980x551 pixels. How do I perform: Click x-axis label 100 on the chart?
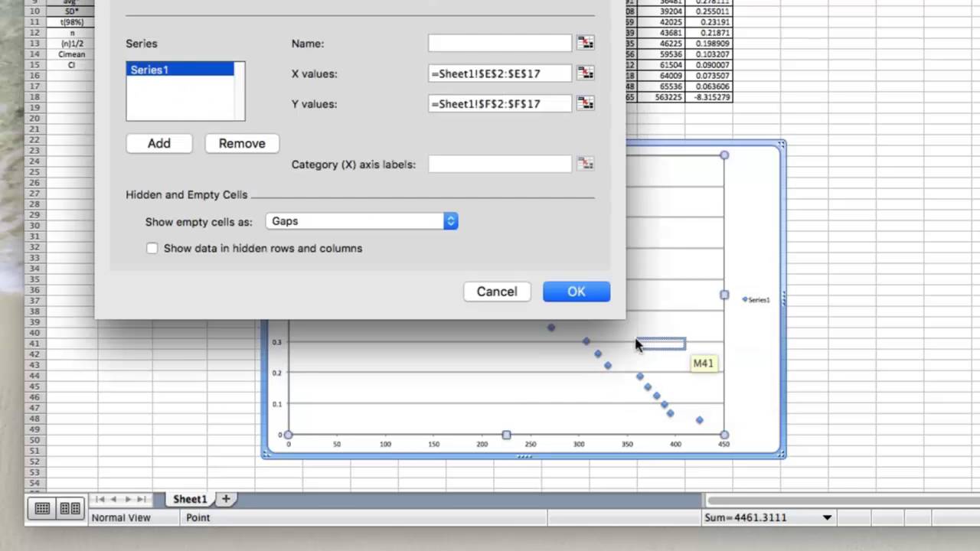tap(385, 444)
